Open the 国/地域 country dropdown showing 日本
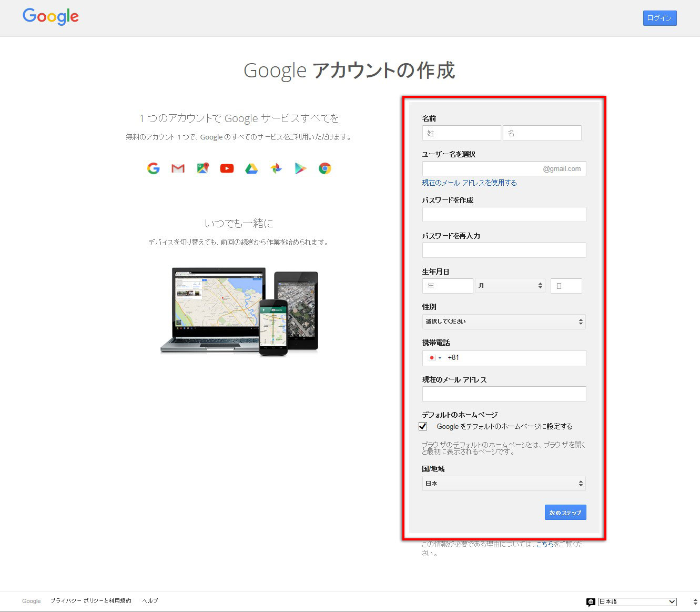 tap(503, 483)
